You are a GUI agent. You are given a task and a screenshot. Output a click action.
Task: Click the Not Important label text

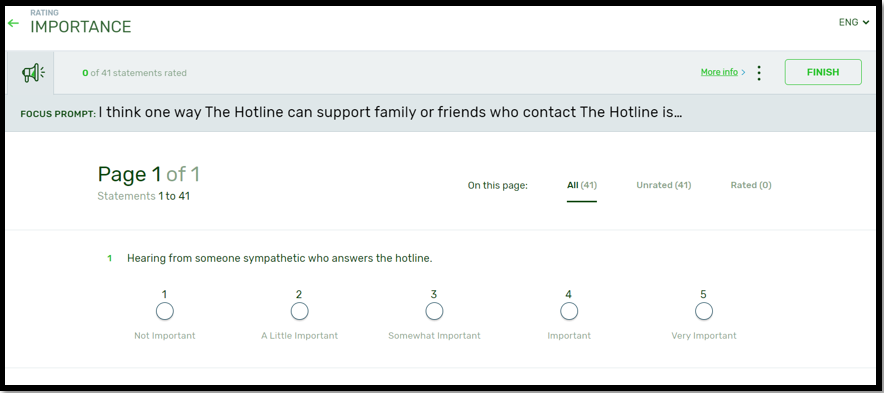(165, 335)
